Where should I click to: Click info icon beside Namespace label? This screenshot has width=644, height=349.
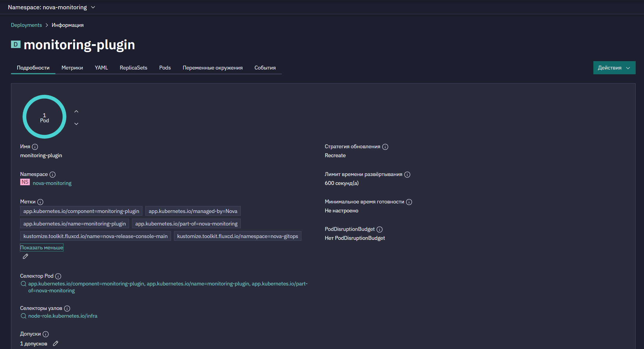[52, 174]
